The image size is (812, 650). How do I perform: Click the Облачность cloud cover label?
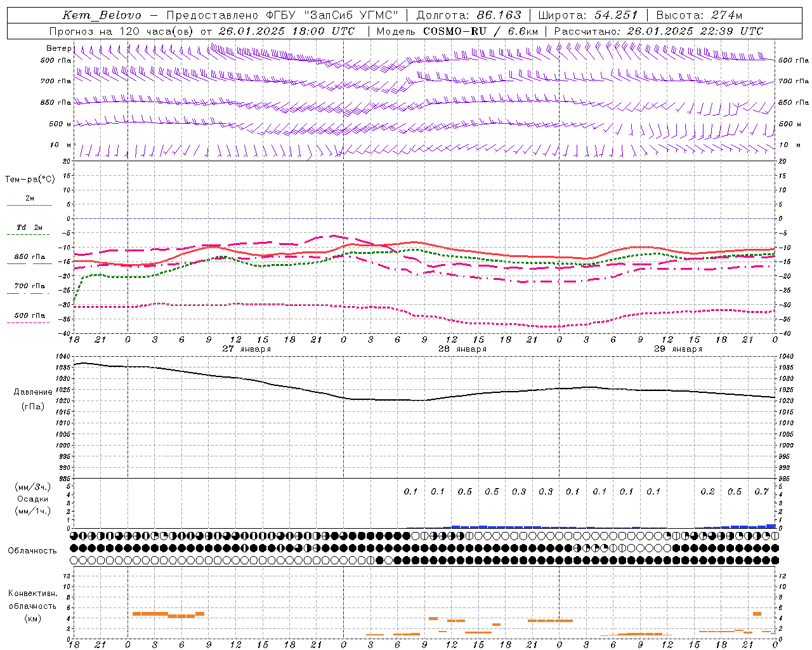tap(32, 551)
